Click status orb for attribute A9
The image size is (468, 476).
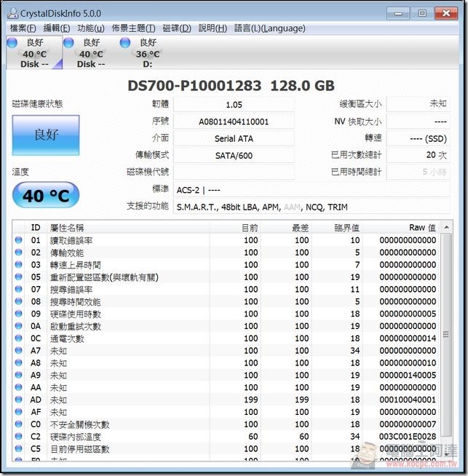pos(18,375)
